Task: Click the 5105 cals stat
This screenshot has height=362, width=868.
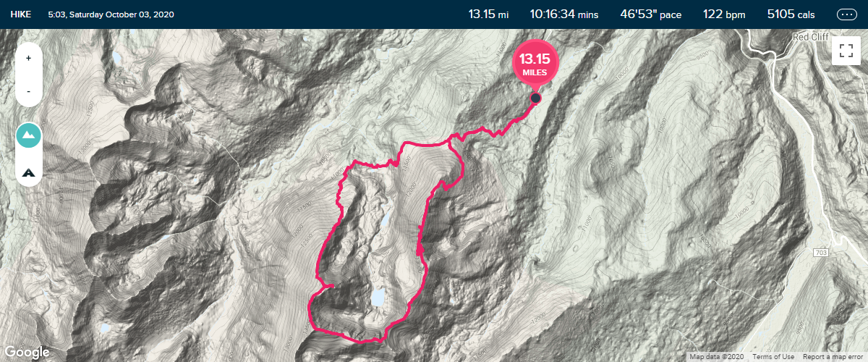Action: (x=792, y=14)
